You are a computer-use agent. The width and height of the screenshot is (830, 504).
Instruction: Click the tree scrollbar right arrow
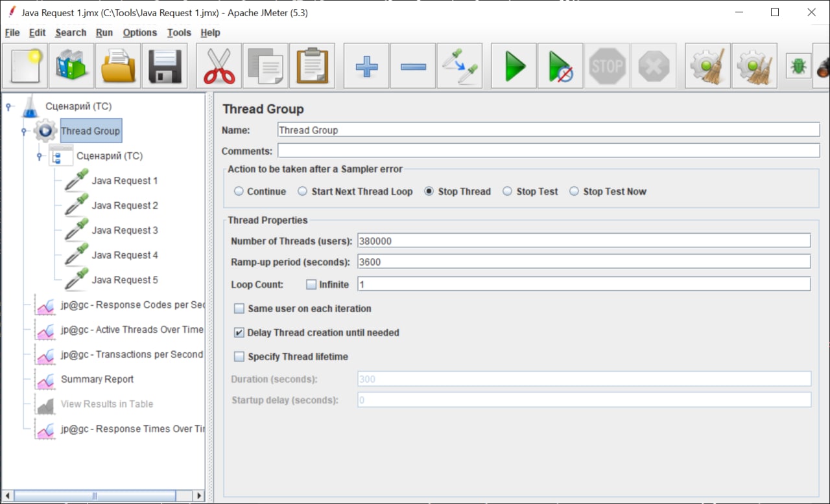click(199, 496)
